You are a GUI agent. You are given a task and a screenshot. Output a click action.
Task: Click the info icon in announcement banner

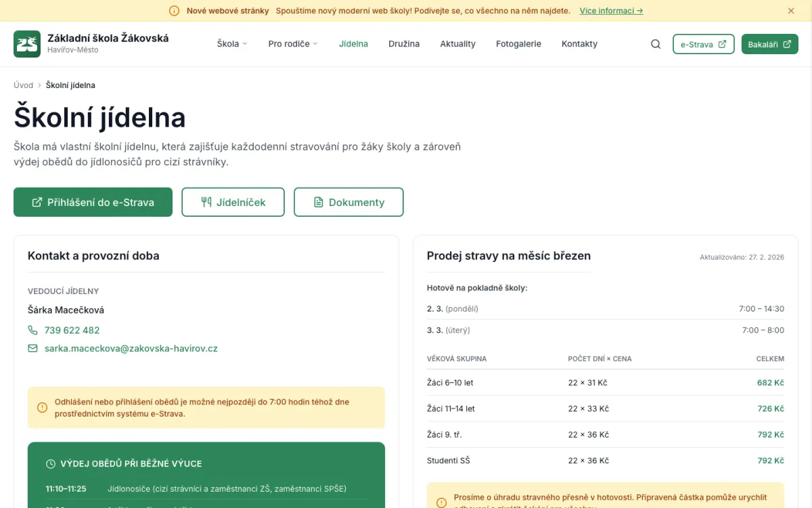click(x=174, y=11)
